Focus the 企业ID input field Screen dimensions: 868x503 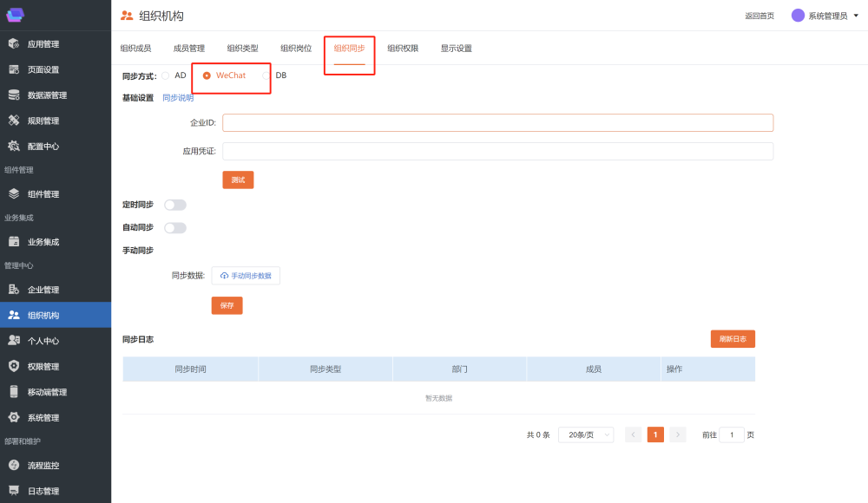(497, 123)
